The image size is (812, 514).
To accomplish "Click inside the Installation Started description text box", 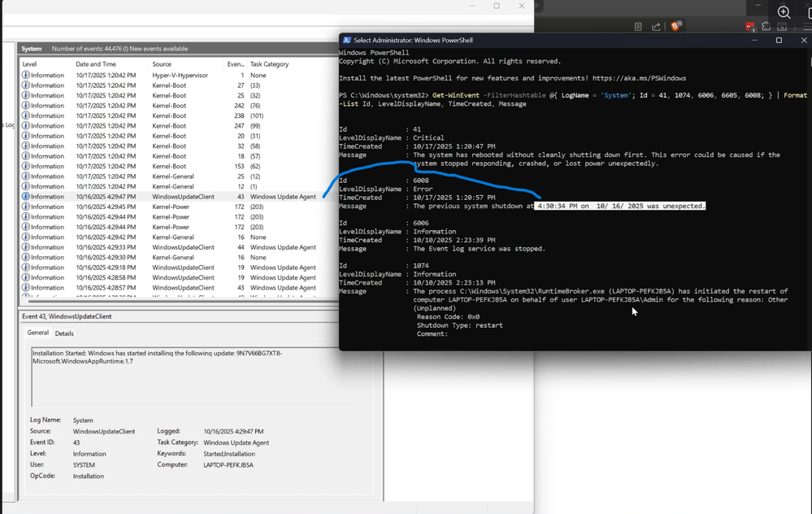I will pos(193,377).
